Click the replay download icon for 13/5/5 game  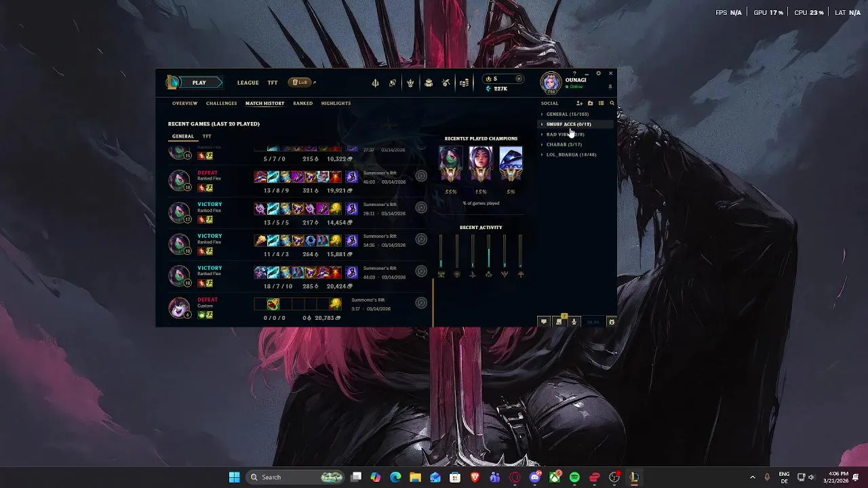coord(421,207)
